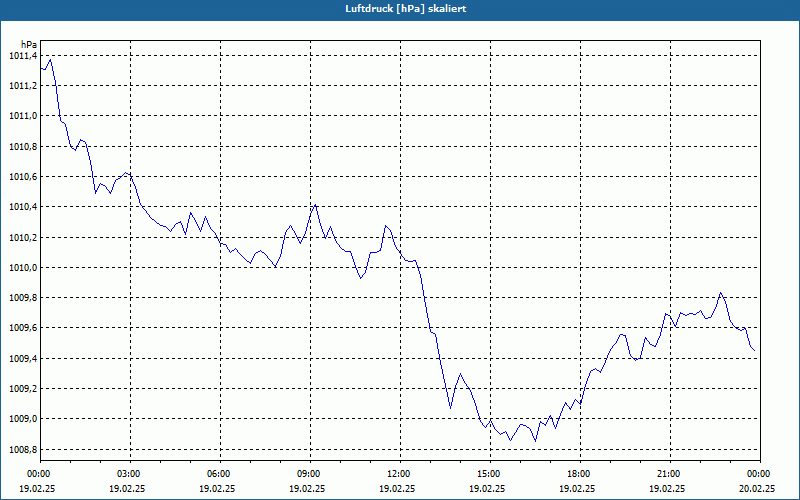
Task: Click the 21:00 time label
Action: tap(670, 474)
